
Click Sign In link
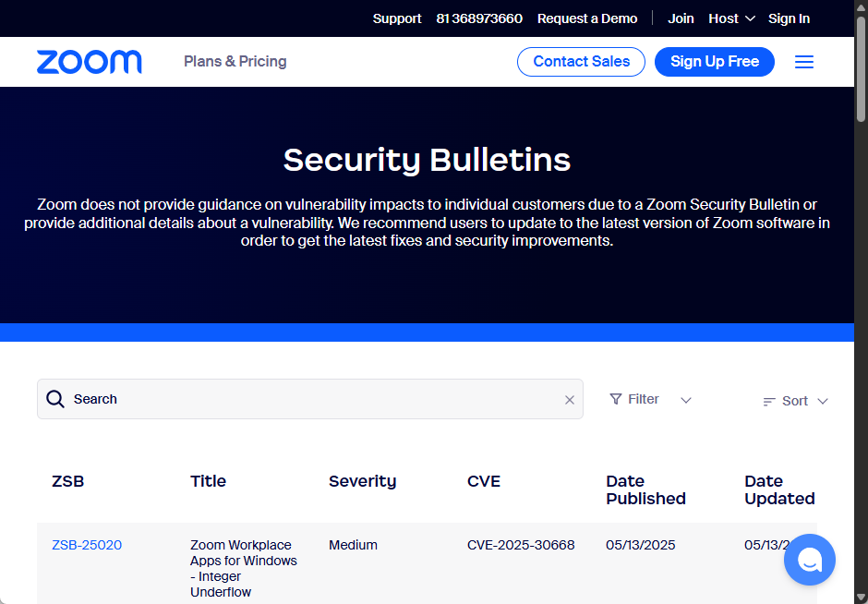[x=789, y=18]
